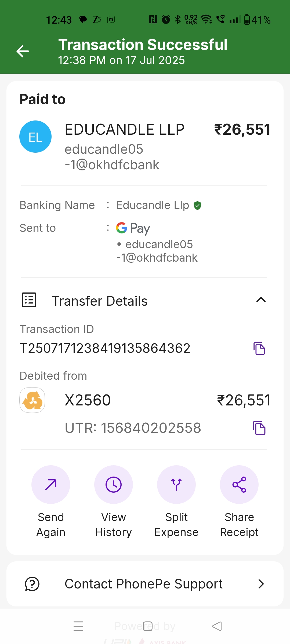290x644 pixels.
Task: Tap the Transfer Details list icon
Action: click(29, 300)
